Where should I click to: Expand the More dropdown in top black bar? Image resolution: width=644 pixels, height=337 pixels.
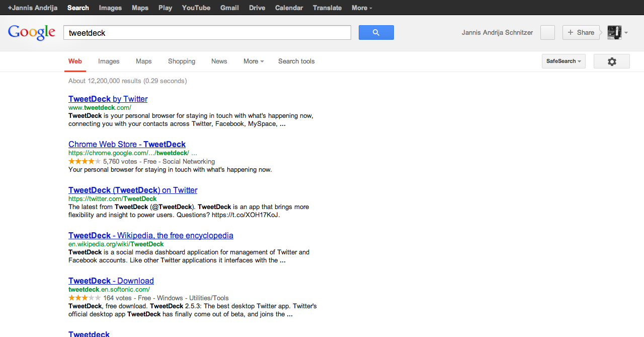coord(362,8)
